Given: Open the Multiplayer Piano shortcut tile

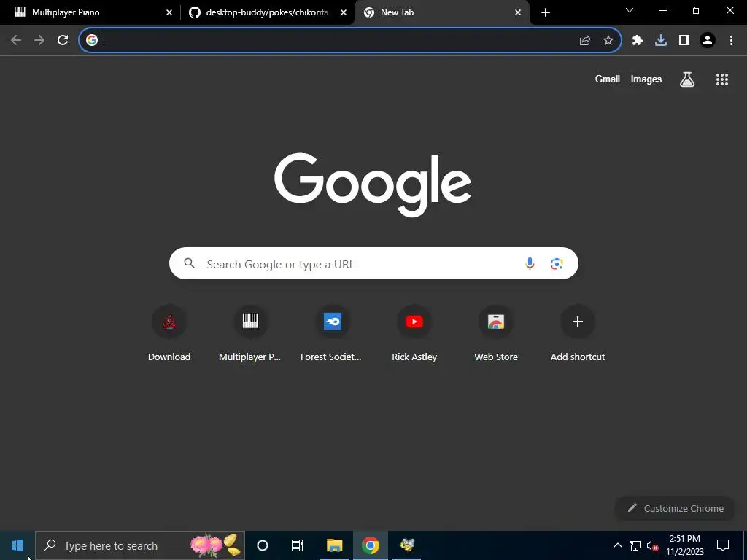Looking at the screenshot, I should 250,333.
